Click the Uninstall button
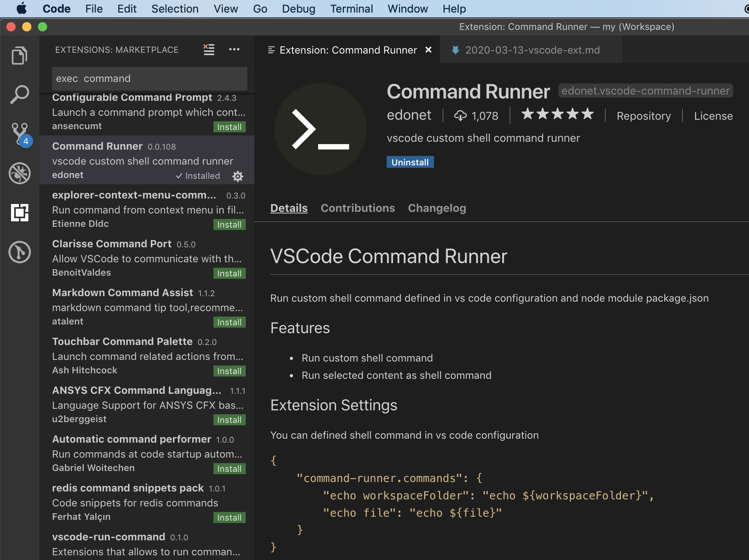 pos(410,162)
